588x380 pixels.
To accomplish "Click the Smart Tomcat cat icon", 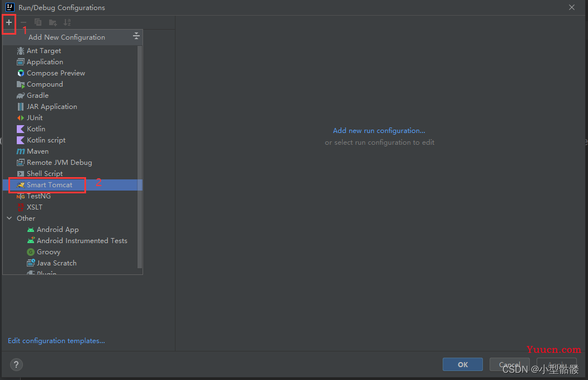I will (21, 185).
